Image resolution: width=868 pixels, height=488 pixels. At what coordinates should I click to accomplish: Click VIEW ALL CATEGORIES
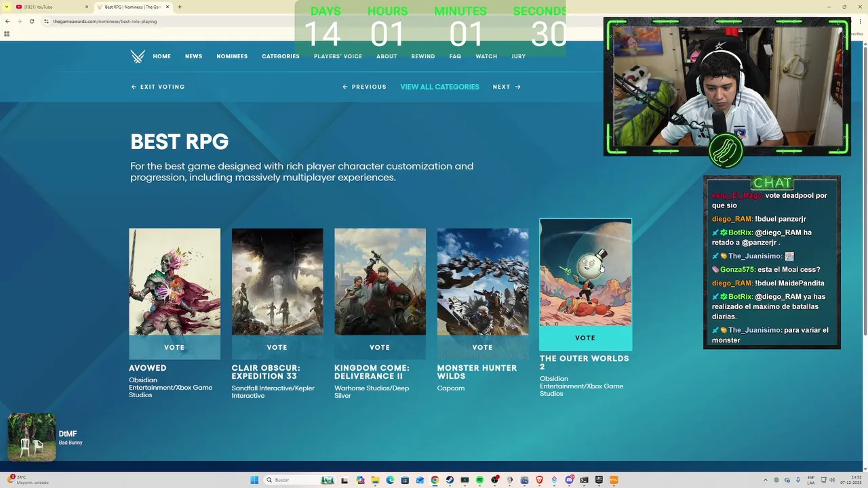(439, 87)
